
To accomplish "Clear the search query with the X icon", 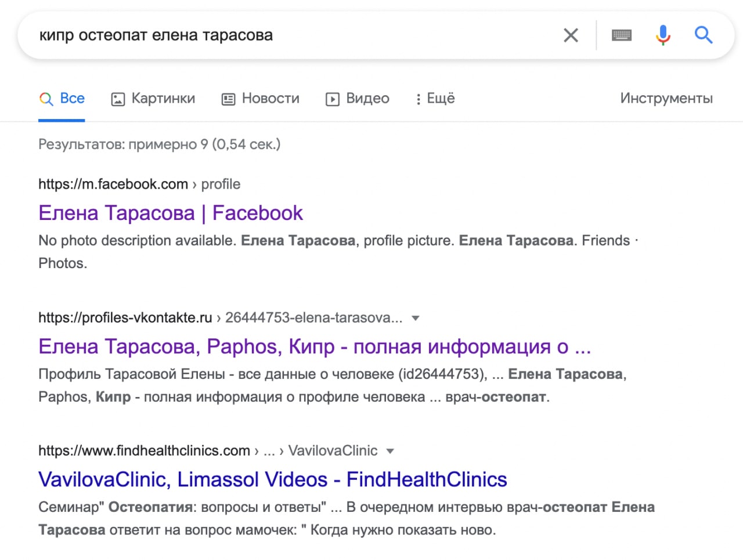I will pos(571,35).
